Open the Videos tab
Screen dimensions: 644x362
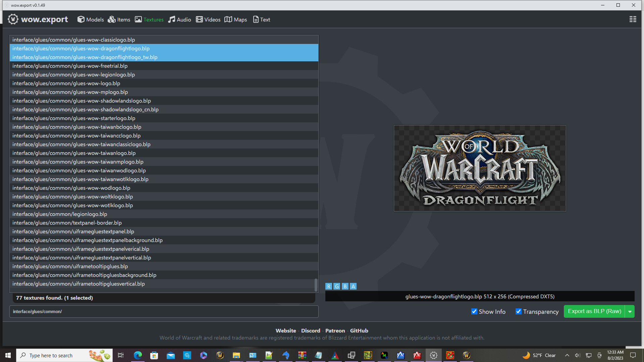click(x=208, y=19)
